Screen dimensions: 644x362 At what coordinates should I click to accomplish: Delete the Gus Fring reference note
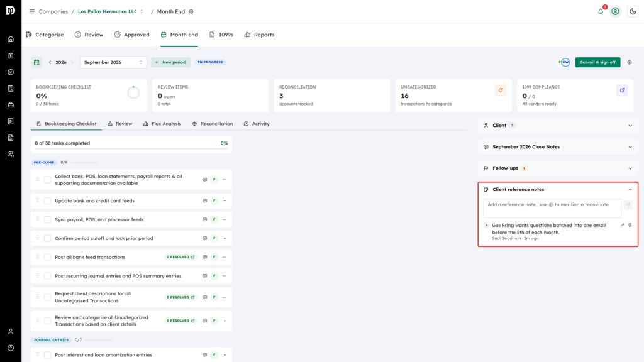630,226
